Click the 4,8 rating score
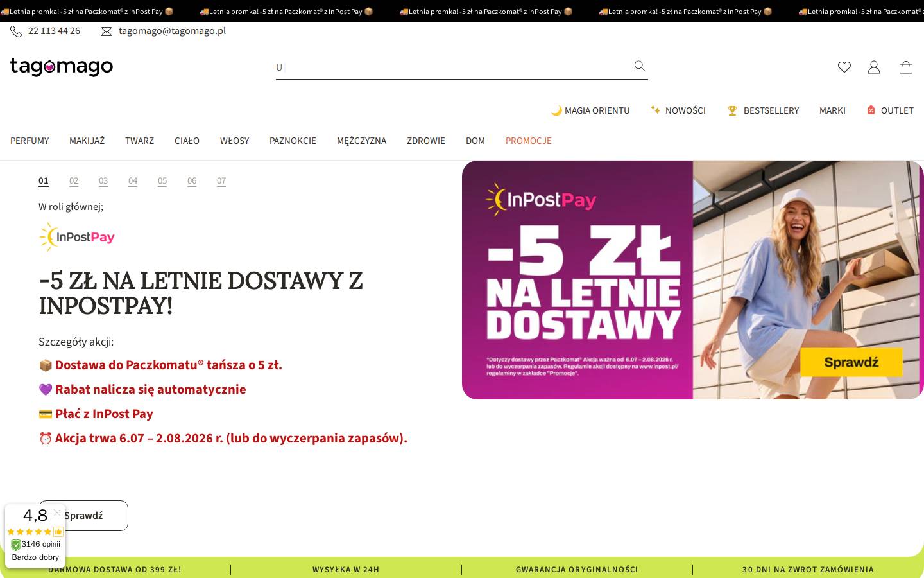 tap(35, 515)
